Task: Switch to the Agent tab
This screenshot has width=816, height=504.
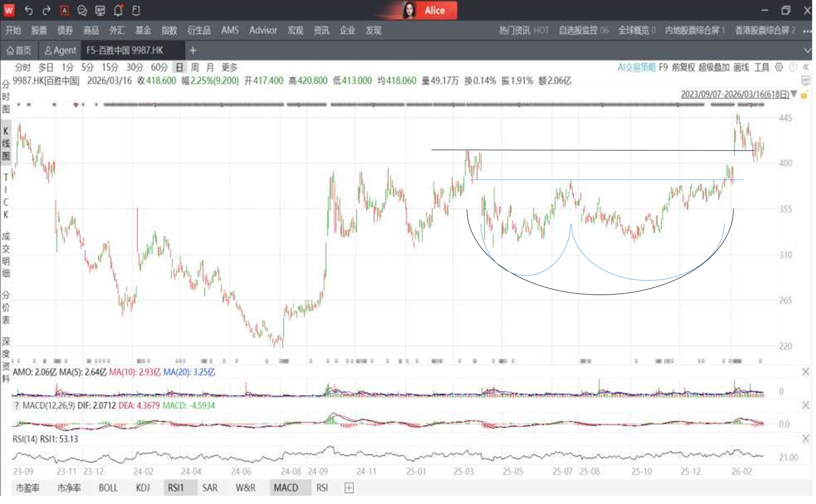Action: click(x=60, y=51)
